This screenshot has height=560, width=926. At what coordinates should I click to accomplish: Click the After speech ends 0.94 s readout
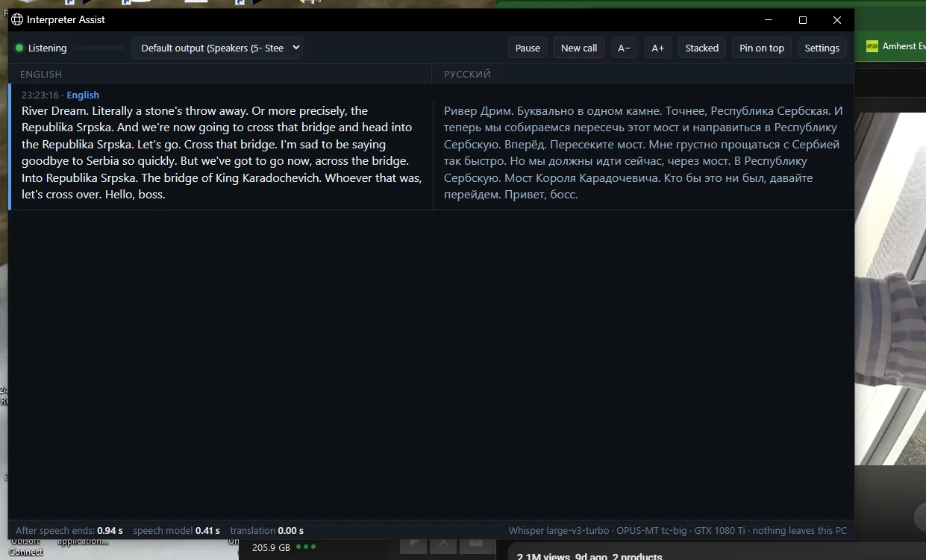click(x=69, y=531)
